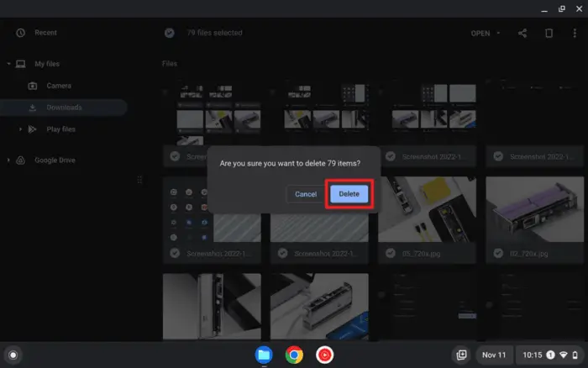Click the screen capture tray icon
588x368 pixels.
[x=461, y=355]
